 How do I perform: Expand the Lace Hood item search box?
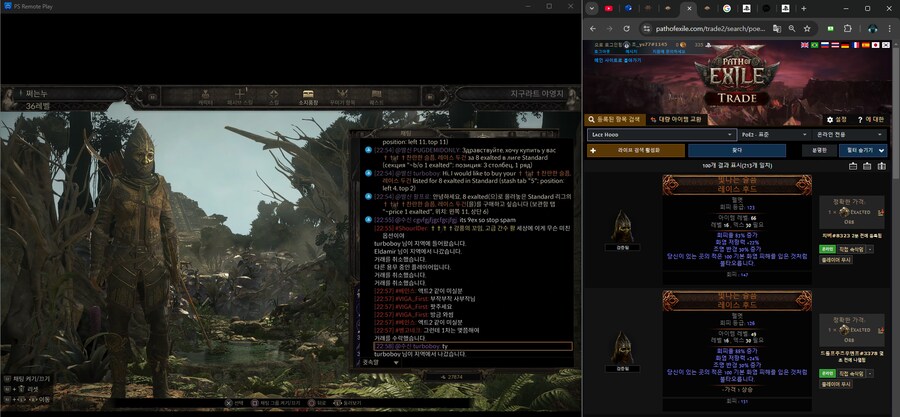661,134
